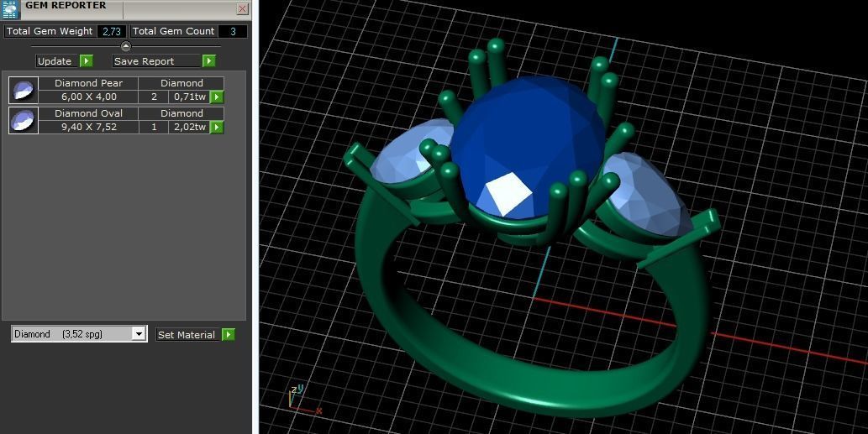This screenshot has width=868, height=434.
Task: Click the Total Gem Count label
Action: 173,32
